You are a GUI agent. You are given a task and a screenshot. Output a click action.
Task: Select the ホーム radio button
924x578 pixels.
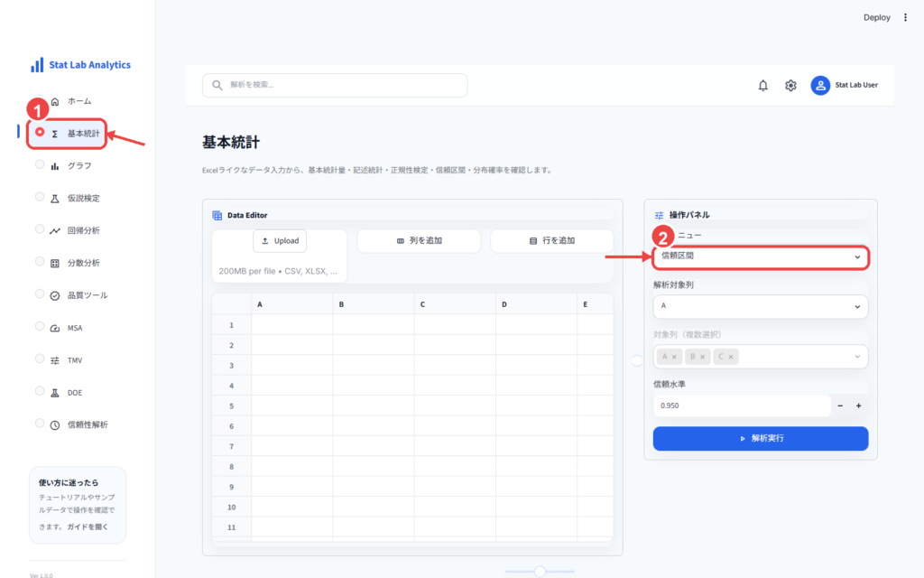point(40,99)
